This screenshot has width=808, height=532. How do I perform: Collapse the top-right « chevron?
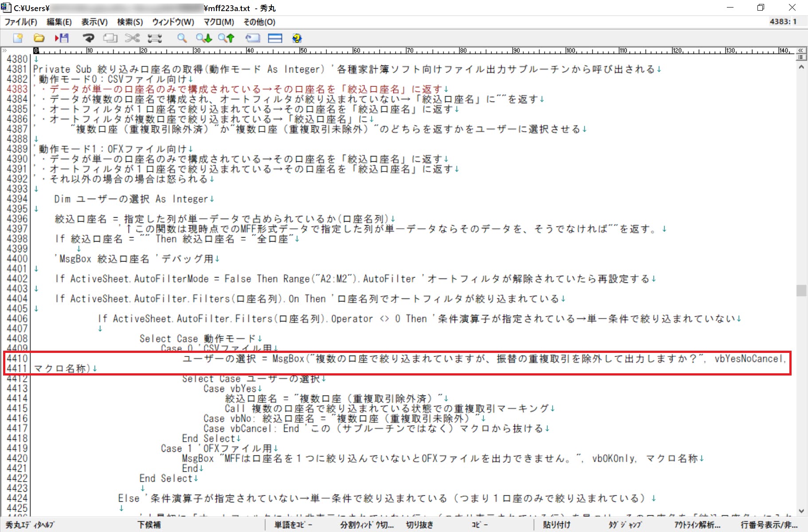click(x=800, y=50)
